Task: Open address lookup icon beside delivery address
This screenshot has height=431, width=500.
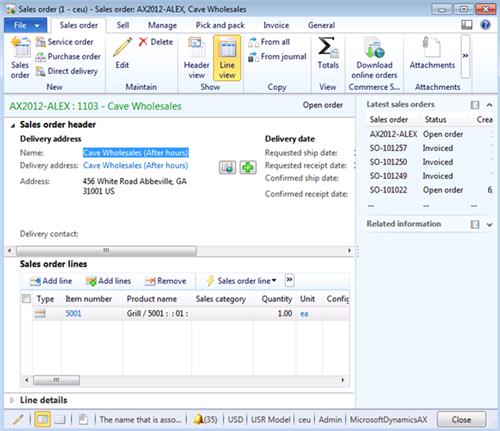Action: 227,167
